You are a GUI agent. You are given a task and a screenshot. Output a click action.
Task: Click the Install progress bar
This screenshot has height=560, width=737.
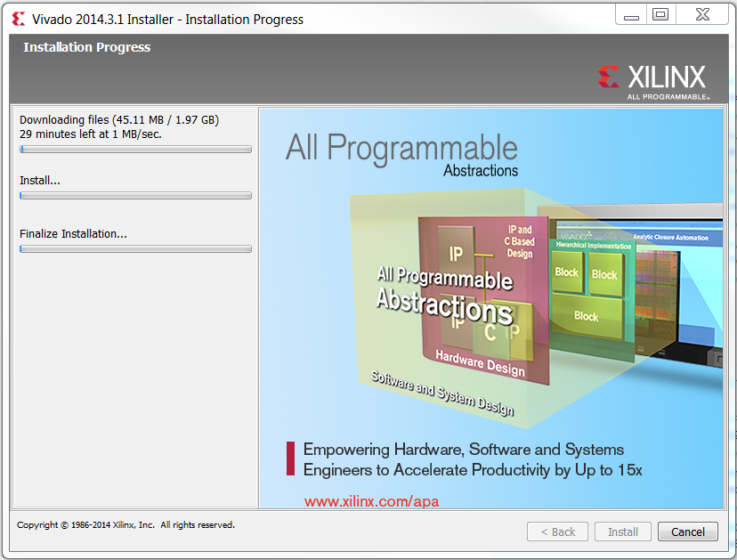coord(136,196)
